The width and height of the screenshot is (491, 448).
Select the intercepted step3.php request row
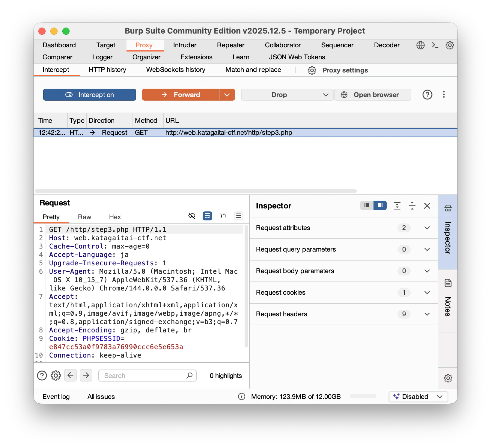coord(245,133)
